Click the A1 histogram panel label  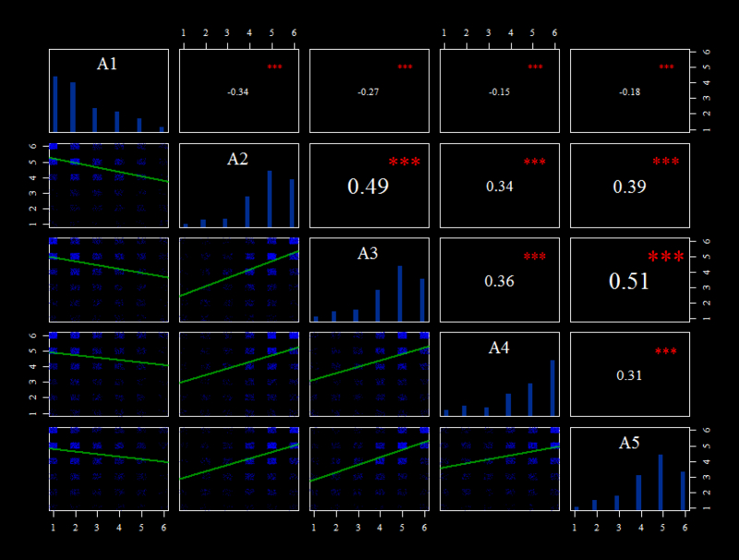pos(107,64)
